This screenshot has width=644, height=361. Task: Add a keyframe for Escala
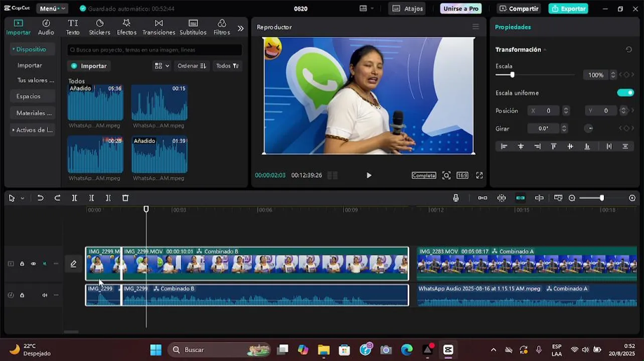[626, 75]
